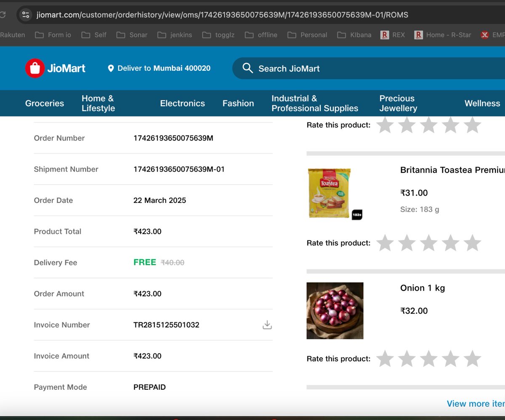Click the Product Total ₹423.00 value
The height and width of the screenshot is (420, 505).
point(147,231)
